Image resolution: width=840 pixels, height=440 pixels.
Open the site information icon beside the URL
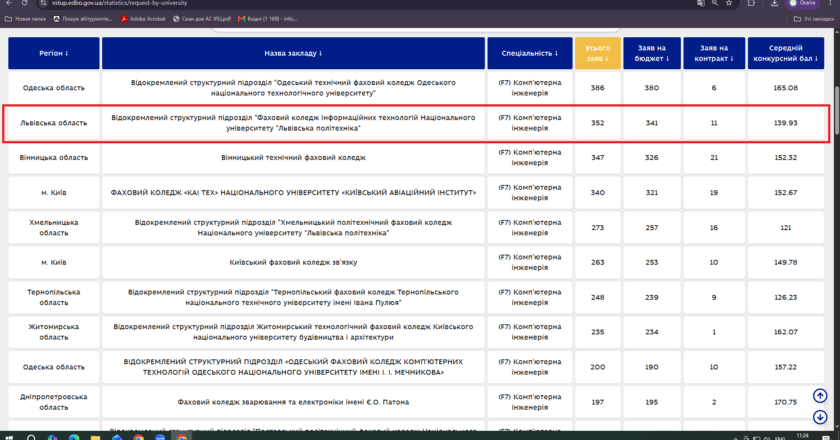[x=44, y=3]
